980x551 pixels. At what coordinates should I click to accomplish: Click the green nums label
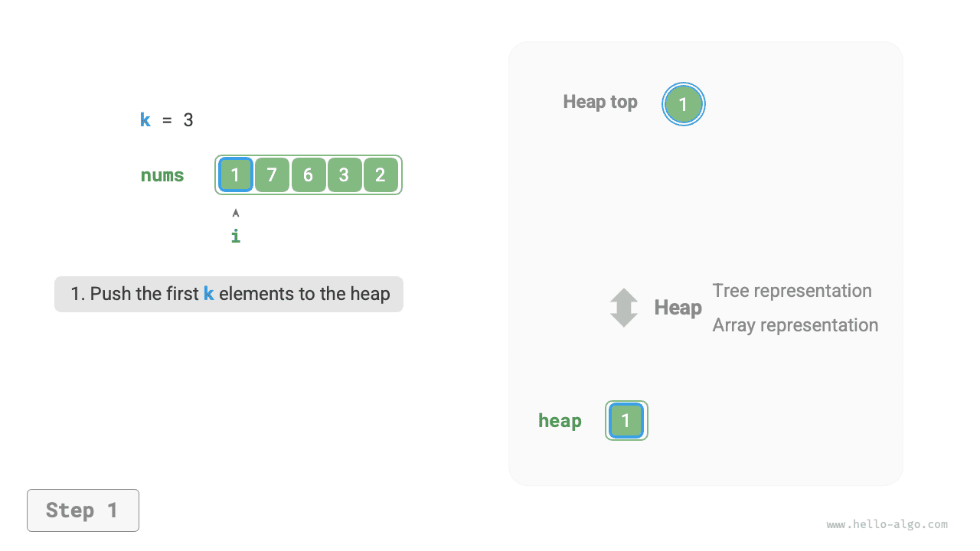(x=162, y=175)
